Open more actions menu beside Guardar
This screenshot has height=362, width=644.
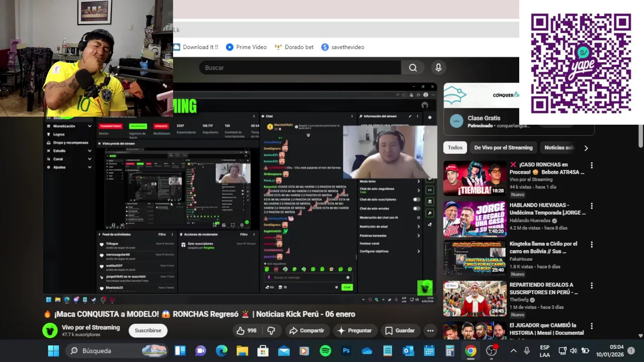[x=430, y=330]
